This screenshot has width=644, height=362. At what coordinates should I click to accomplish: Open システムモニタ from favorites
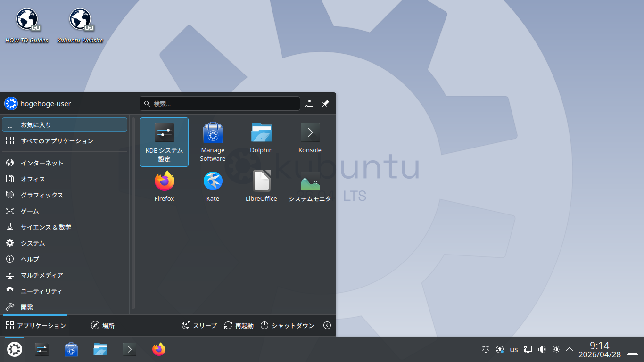coord(310,185)
